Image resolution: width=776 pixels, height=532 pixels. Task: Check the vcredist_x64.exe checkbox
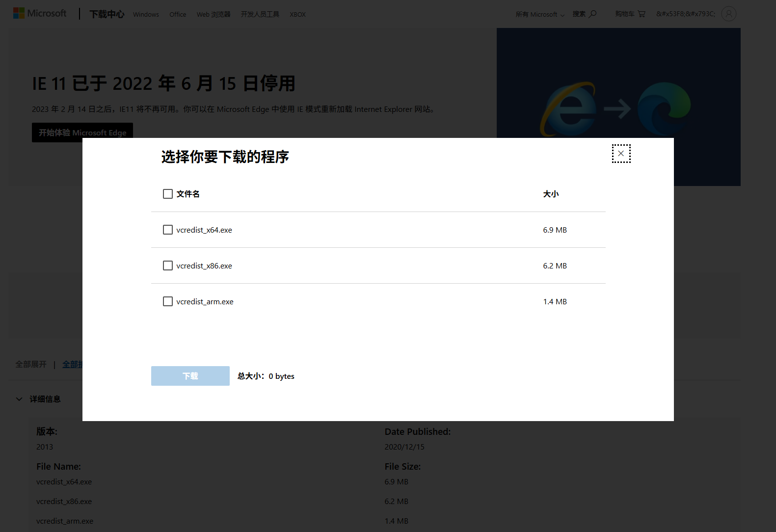(x=168, y=230)
